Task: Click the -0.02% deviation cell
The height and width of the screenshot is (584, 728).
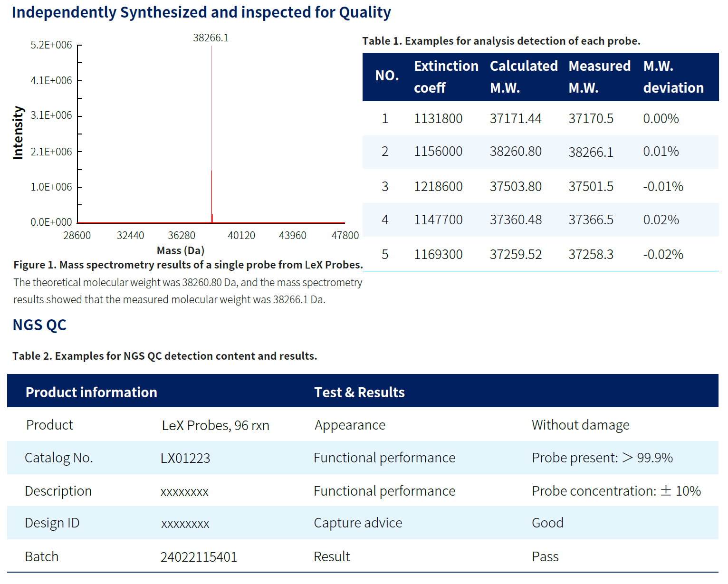Action: click(x=663, y=255)
